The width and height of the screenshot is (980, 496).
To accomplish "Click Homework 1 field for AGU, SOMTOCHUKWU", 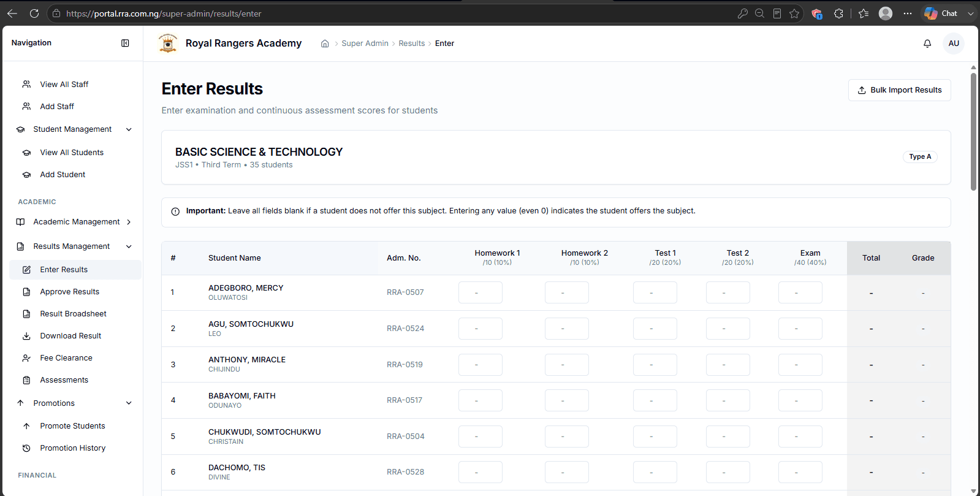I will [x=480, y=329].
